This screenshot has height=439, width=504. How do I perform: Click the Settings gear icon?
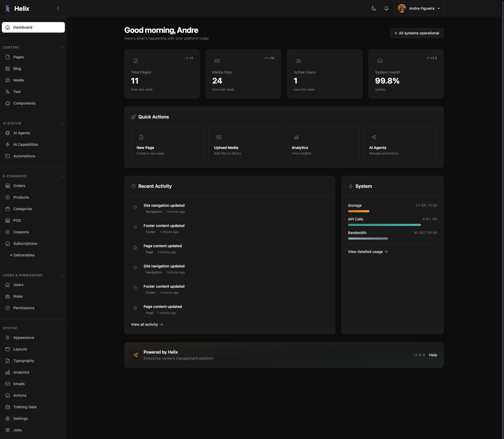[8, 419]
